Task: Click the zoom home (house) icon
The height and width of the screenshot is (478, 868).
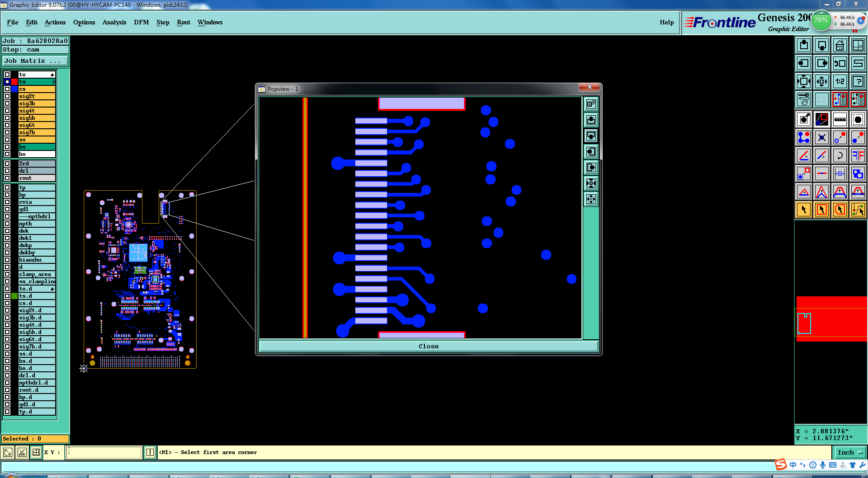Action: pyautogui.click(x=840, y=45)
